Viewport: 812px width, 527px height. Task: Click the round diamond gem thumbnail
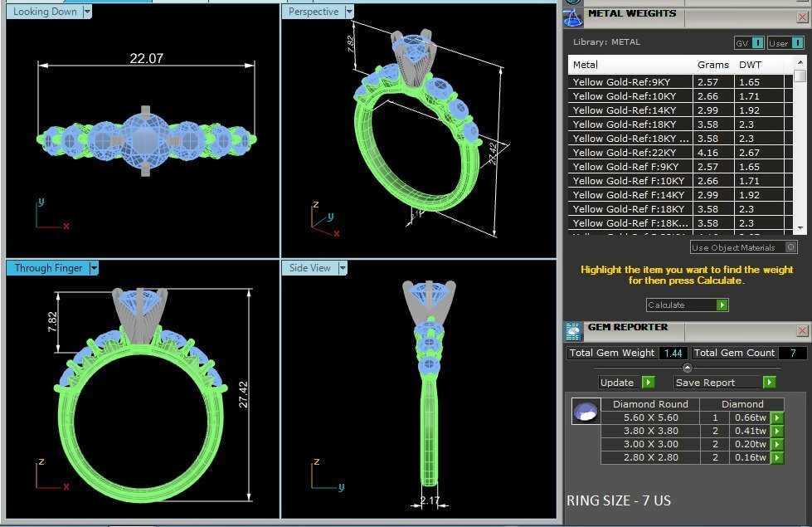pyautogui.click(x=586, y=412)
